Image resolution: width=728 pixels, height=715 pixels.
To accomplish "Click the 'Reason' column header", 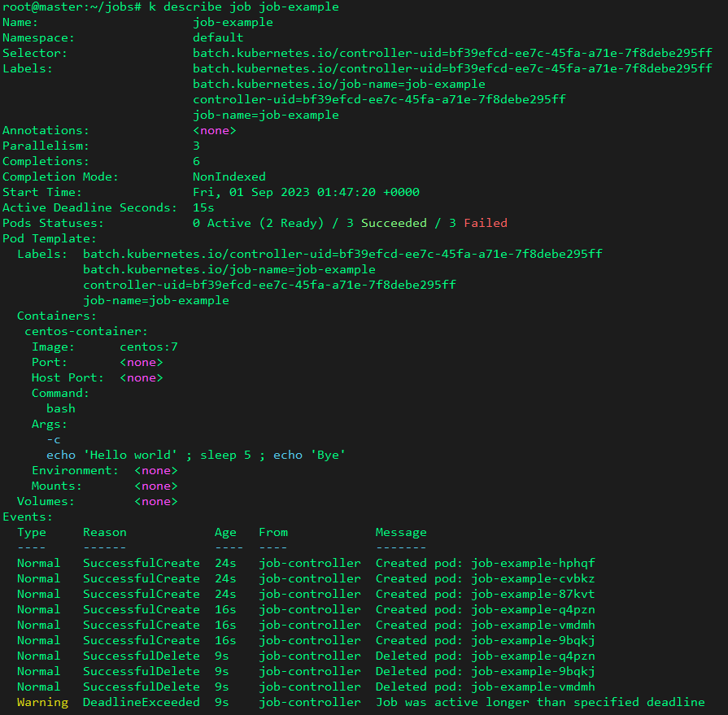I will [x=105, y=533].
